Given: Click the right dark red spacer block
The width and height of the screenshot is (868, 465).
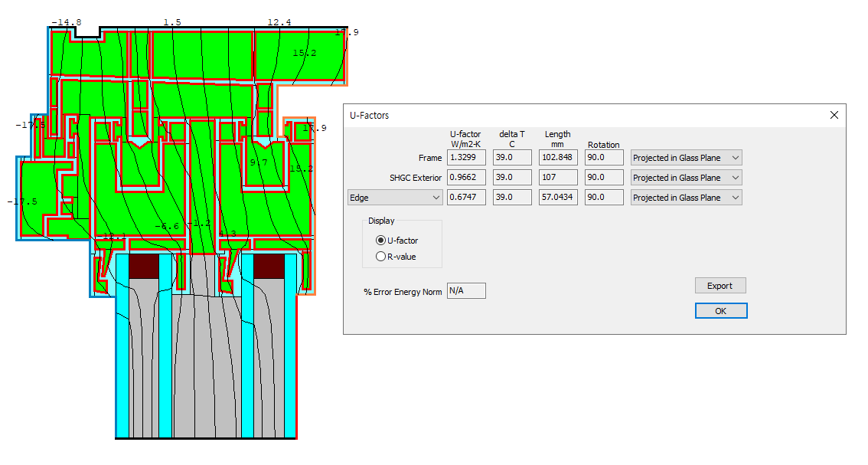Looking at the screenshot, I should pyautogui.click(x=269, y=266).
